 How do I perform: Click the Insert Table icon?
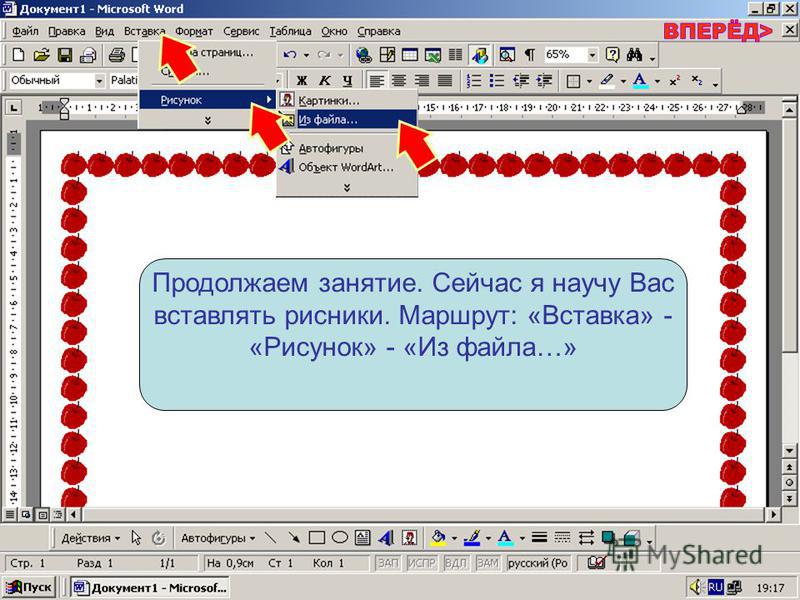(410, 55)
